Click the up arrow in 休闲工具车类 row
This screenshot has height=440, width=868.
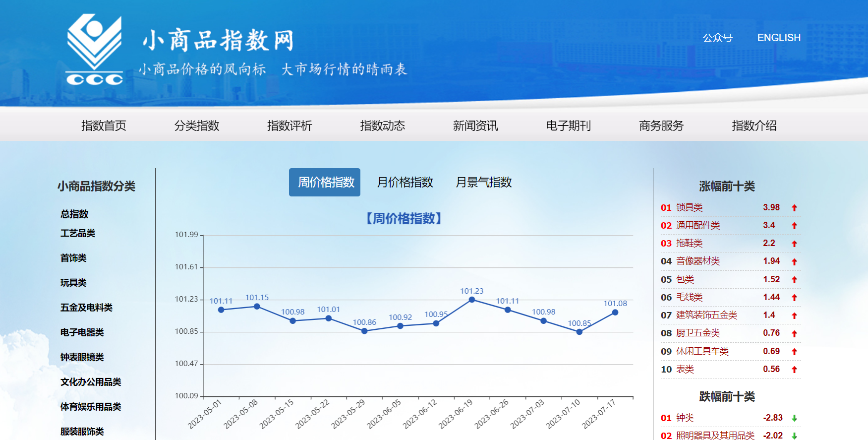(794, 352)
